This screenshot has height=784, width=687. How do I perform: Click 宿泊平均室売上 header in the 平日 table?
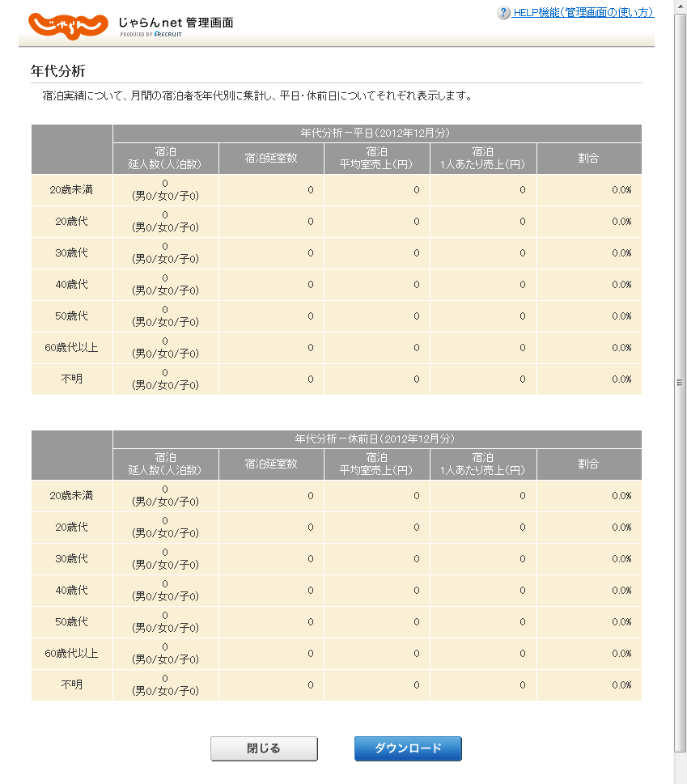click(x=376, y=159)
